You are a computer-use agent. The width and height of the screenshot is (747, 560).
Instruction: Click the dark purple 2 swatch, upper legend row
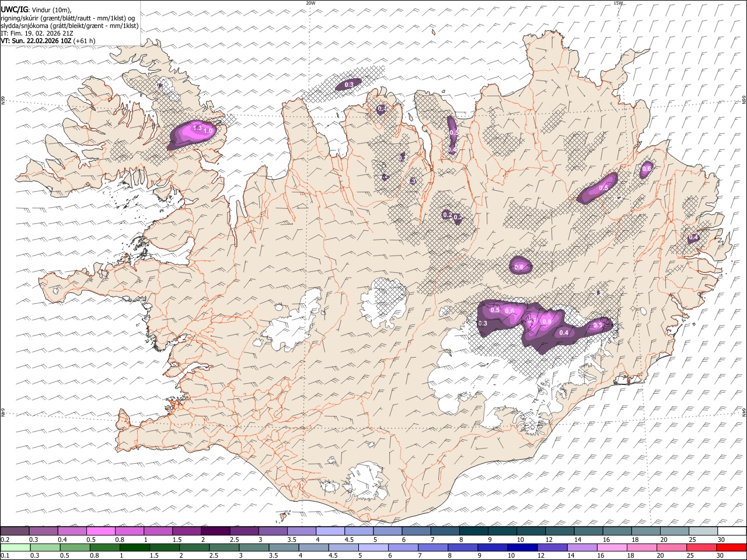point(215,531)
